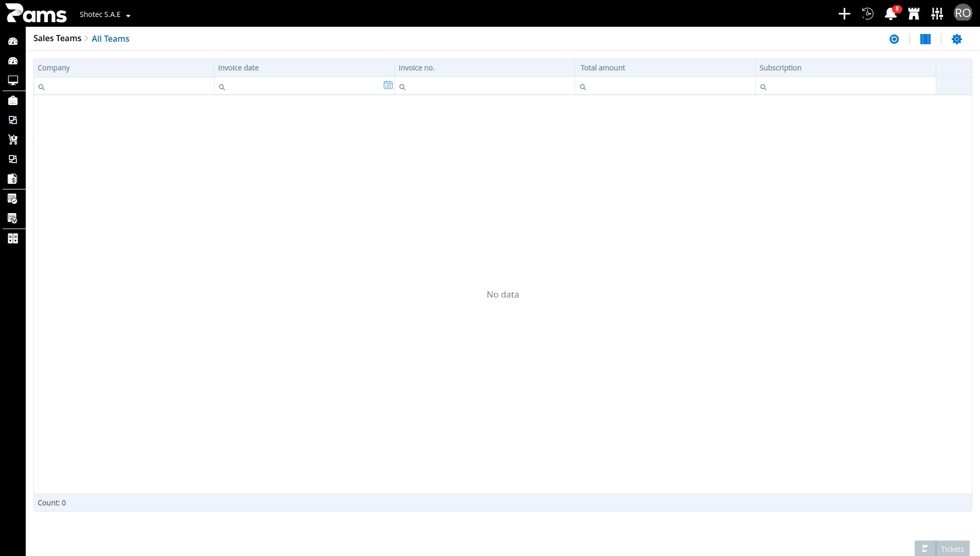Click the Total amount filter magnifier icon
980x556 pixels.
click(583, 87)
